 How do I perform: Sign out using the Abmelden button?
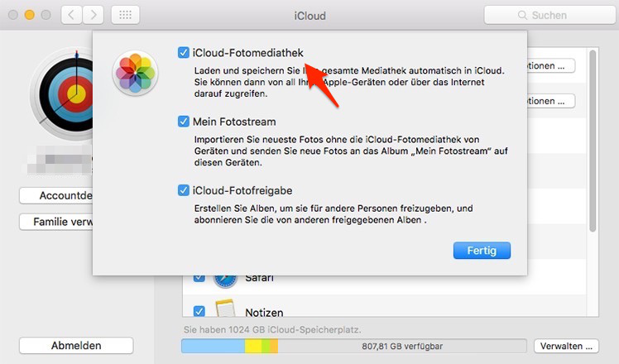point(76,346)
